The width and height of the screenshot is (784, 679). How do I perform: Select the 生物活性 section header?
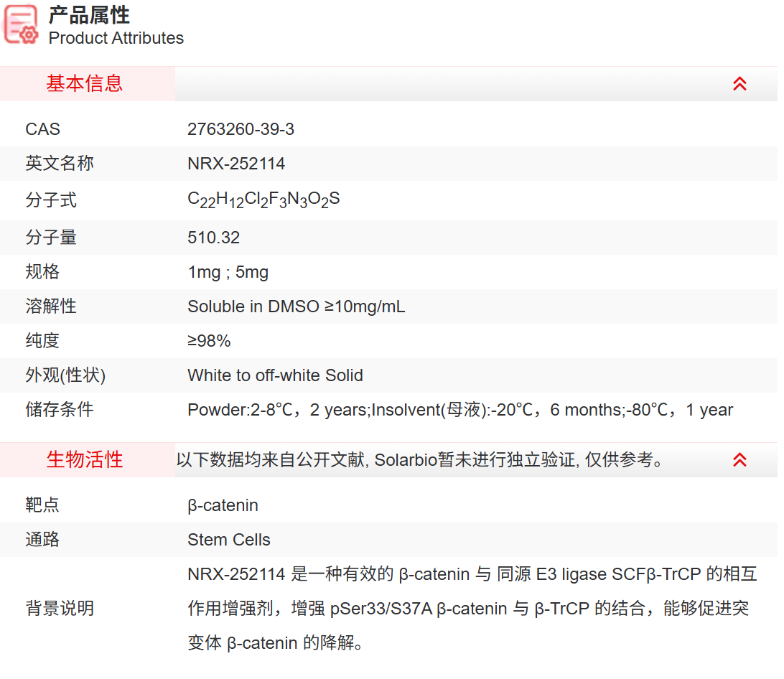85,460
